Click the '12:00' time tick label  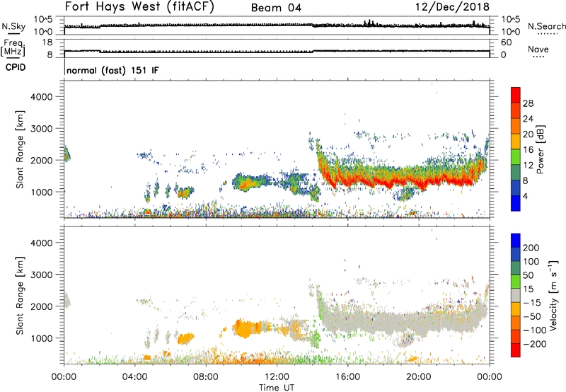pyautogui.click(x=277, y=377)
